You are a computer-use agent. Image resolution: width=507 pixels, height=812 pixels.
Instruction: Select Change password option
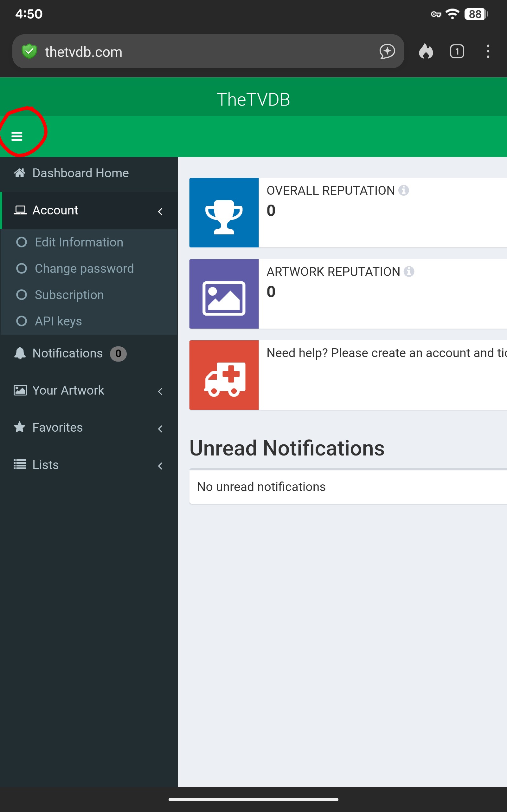(x=84, y=268)
